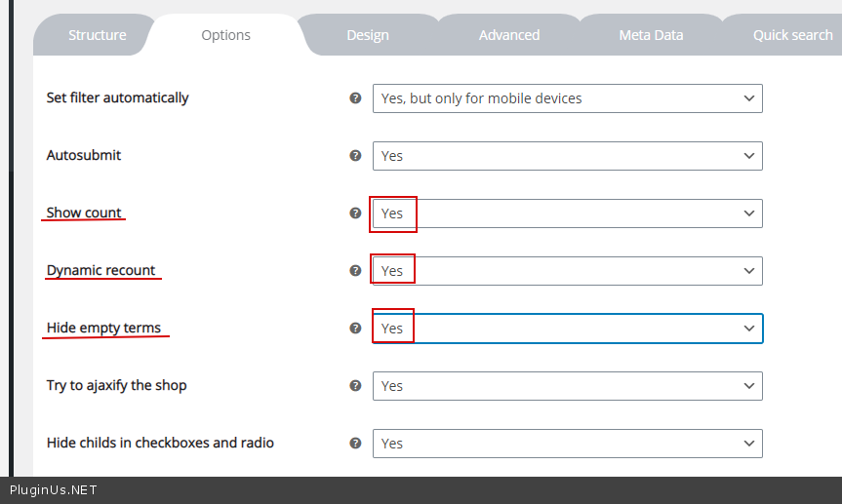This screenshot has width=842, height=504.
Task: Open the Quick search tab
Action: [791, 35]
